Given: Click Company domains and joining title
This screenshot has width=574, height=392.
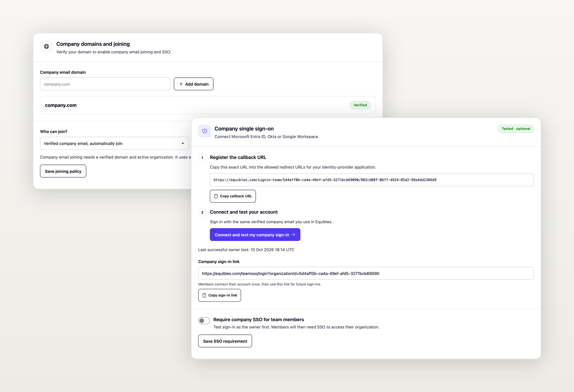Looking at the screenshot, I should point(93,44).
